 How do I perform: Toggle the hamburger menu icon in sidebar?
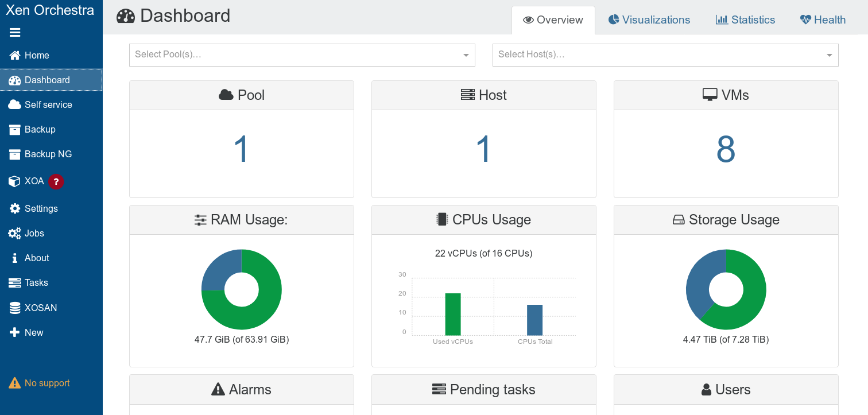(x=15, y=33)
